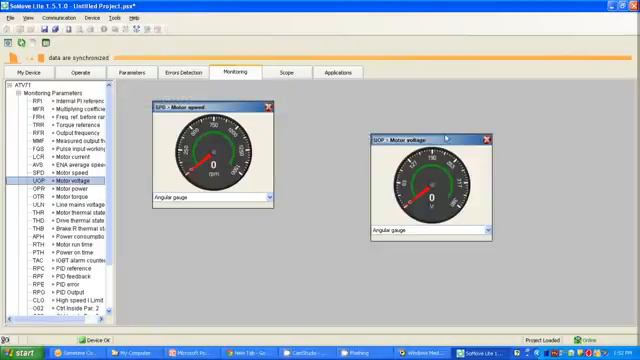Switch to the Errors Detection tab
Viewport: 640px width, 360px height.
coord(183,73)
